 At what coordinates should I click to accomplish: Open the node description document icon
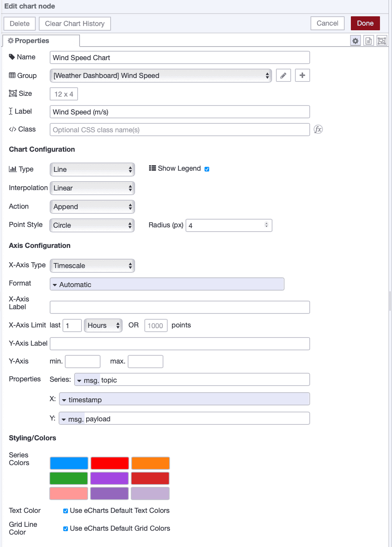[369, 41]
